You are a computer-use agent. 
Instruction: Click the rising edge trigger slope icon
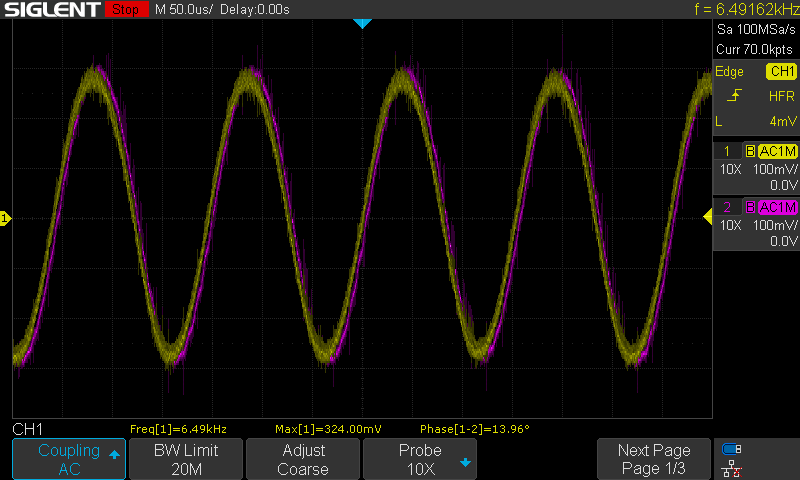pos(733,96)
